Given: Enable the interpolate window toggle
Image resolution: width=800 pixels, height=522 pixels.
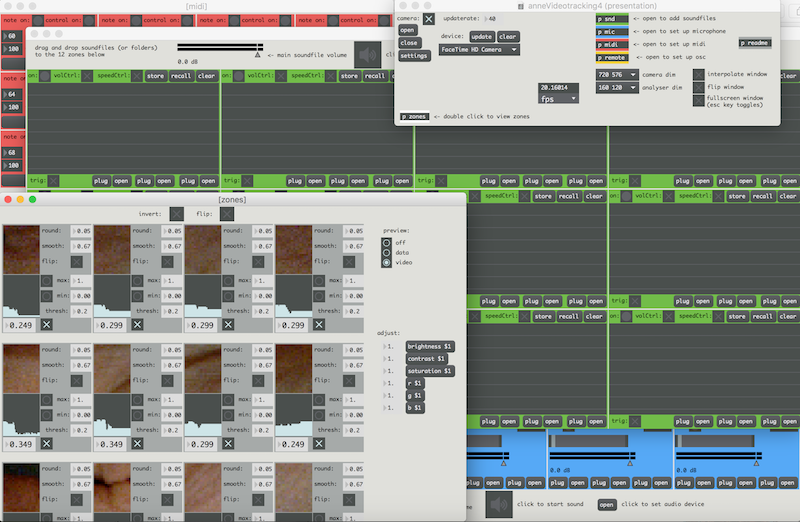Looking at the screenshot, I should 698,74.
